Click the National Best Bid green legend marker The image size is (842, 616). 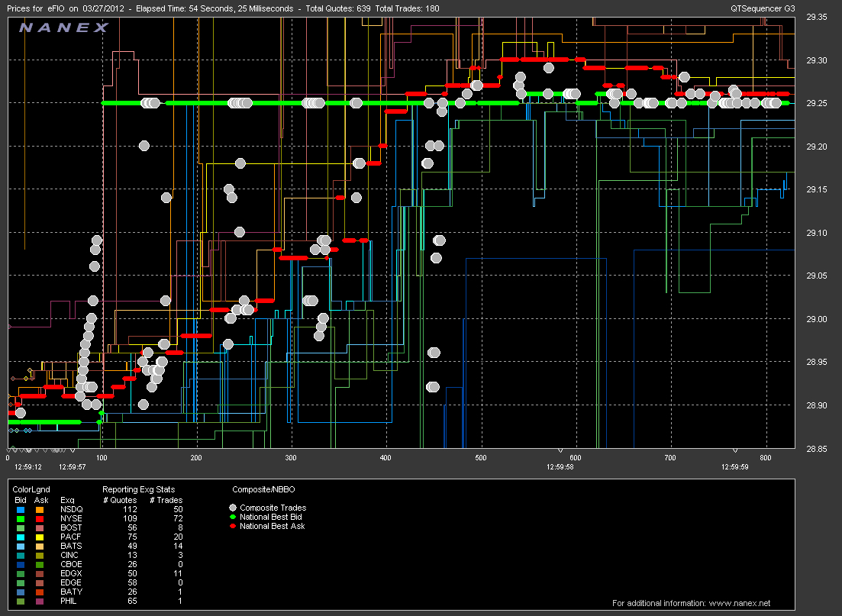point(233,517)
